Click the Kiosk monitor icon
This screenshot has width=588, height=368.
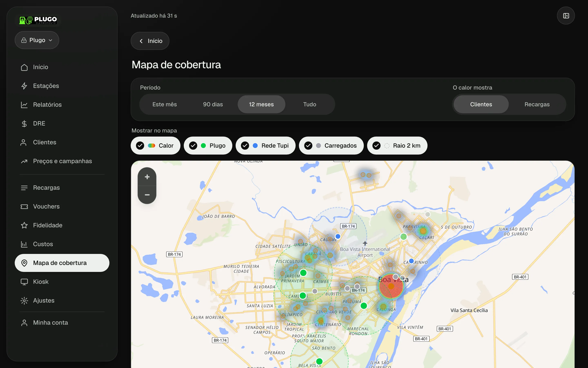pos(24,282)
